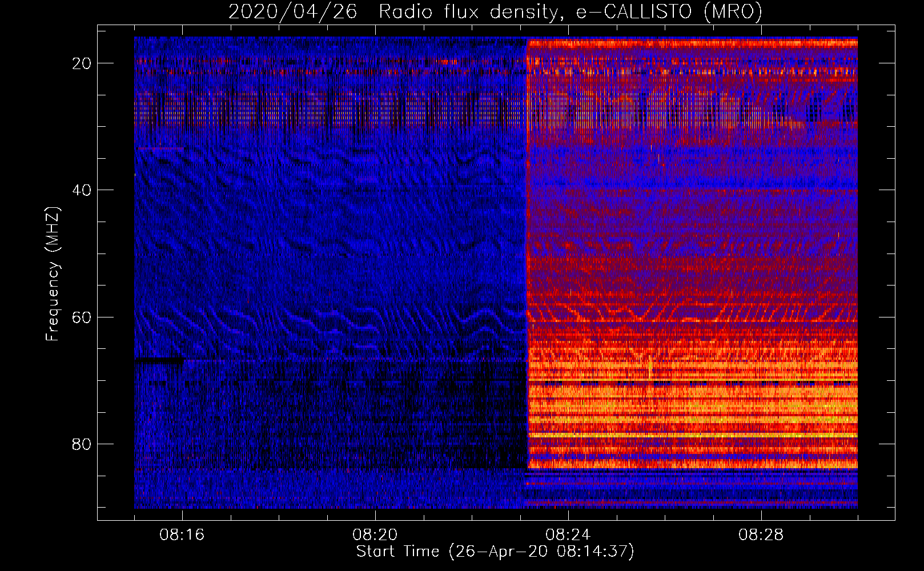This screenshot has height=571, width=924.
Task: Click the '20' frequency tick label
Action: pyautogui.click(x=82, y=63)
